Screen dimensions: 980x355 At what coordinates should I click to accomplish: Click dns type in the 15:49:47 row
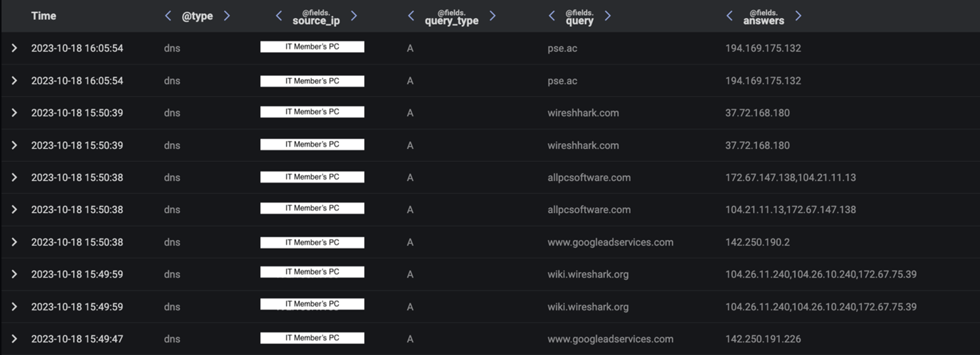(x=172, y=339)
